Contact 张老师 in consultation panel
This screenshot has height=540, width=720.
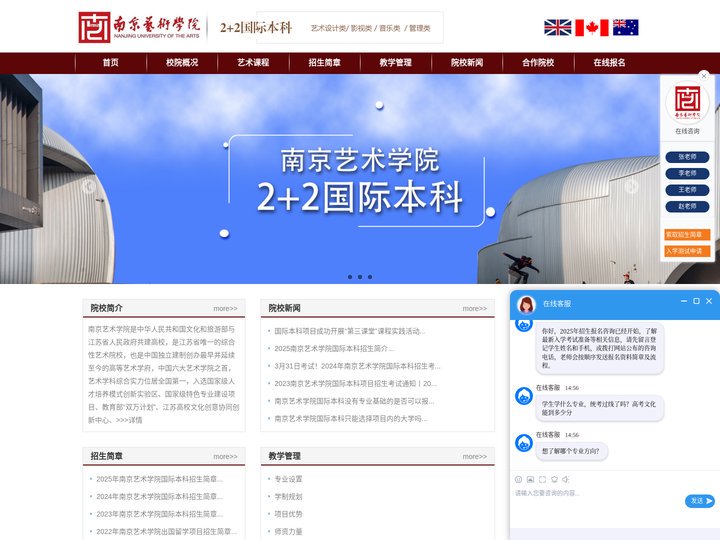(687, 157)
